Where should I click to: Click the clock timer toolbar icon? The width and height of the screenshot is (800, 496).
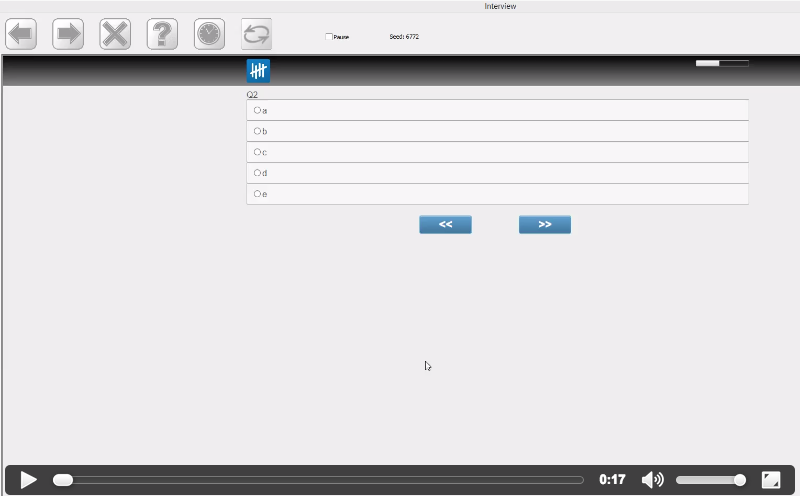pos(209,34)
